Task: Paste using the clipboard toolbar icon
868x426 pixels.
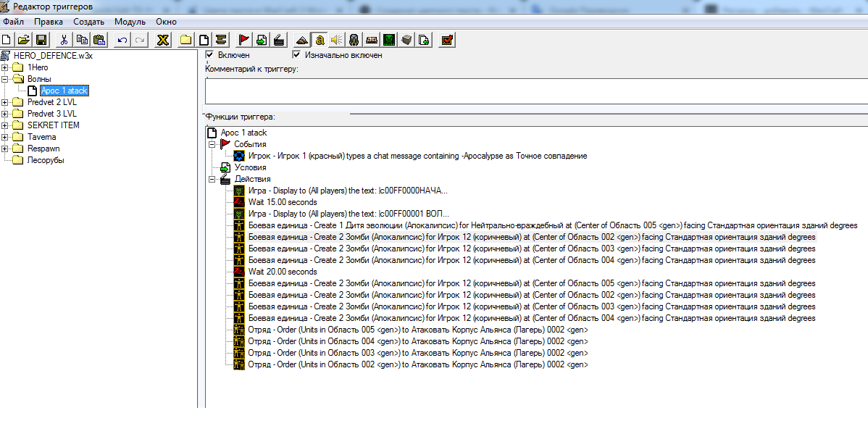Action: (x=99, y=39)
